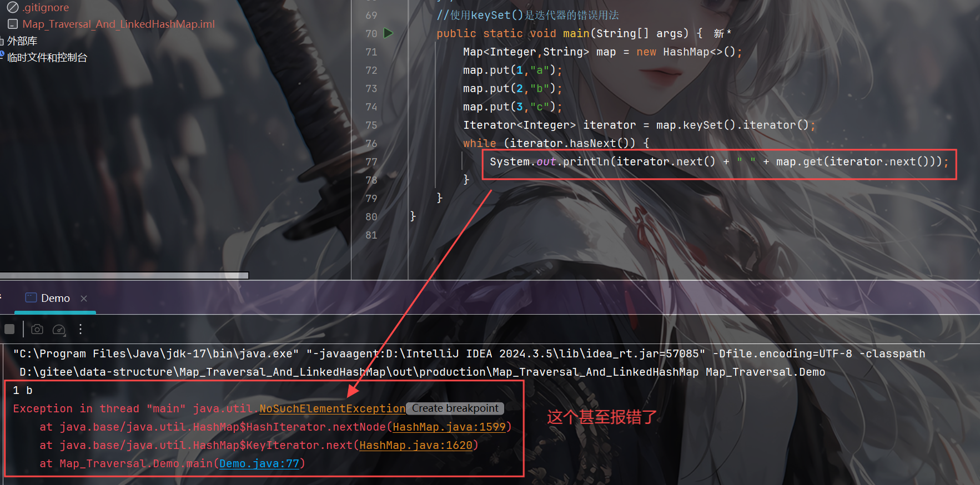Click map.get(iterator.next()) on line 77
This screenshot has height=485, width=980.
coord(855,161)
